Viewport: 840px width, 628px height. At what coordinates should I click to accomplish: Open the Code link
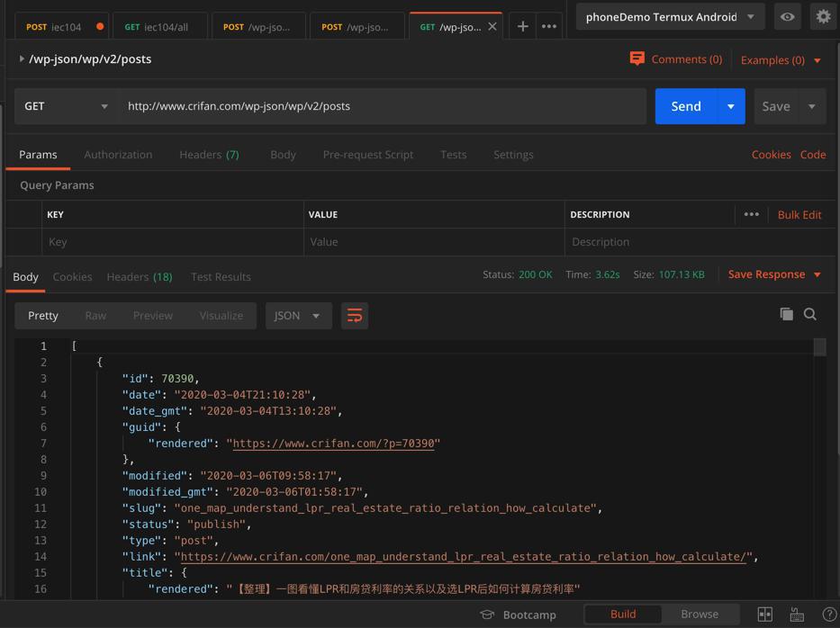coord(813,155)
